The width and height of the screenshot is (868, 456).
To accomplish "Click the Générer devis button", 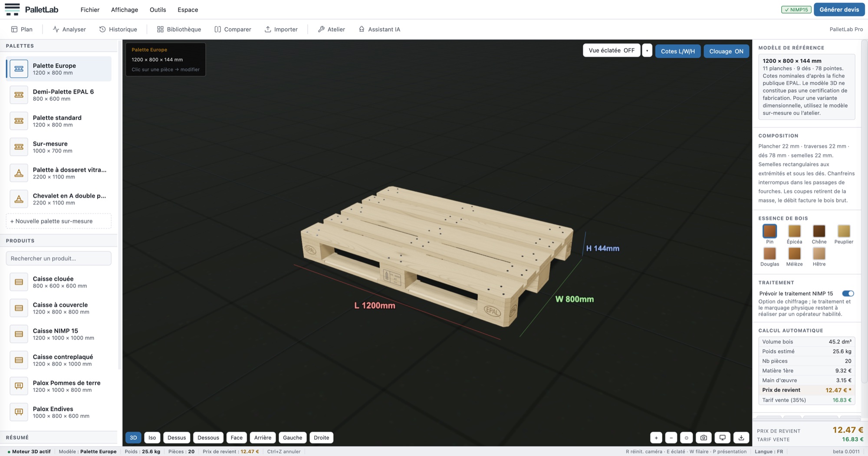I will click(839, 10).
